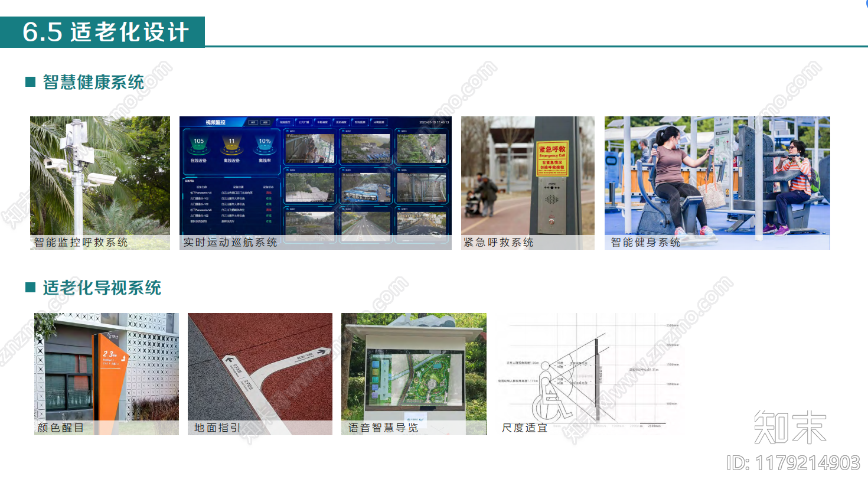Open the emergency call pillar photo
The width and height of the screenshot is (868, 486).
(527, 182)
